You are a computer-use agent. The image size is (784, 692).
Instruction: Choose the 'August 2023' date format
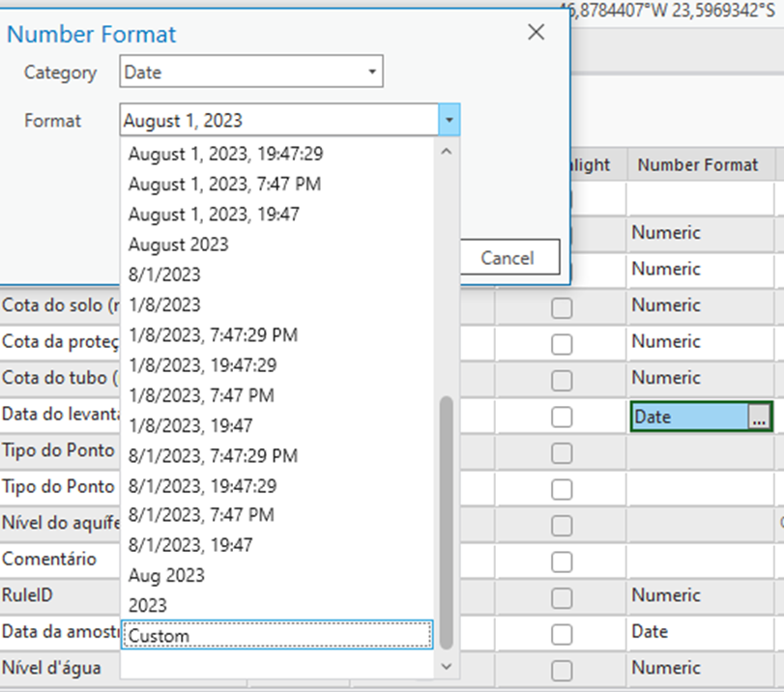click(x=179, y=245)
